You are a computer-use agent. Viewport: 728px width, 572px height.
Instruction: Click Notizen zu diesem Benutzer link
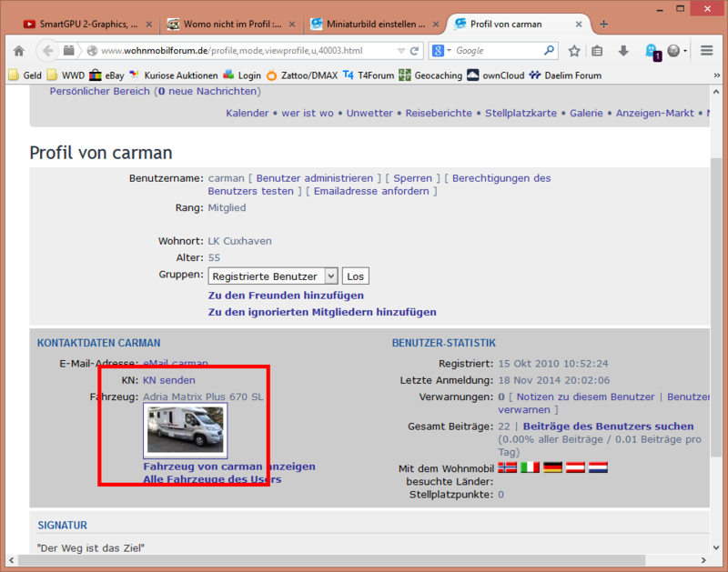585,396
